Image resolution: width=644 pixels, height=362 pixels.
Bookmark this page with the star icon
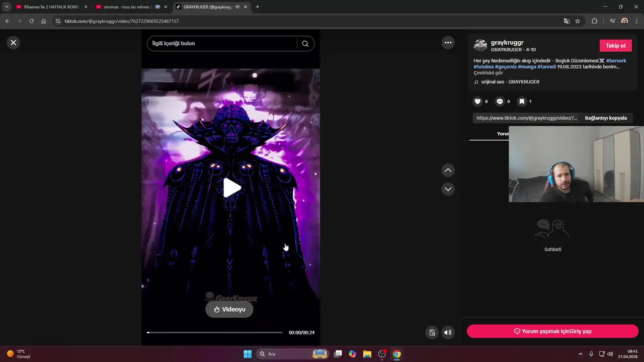(x=578, y=21)
